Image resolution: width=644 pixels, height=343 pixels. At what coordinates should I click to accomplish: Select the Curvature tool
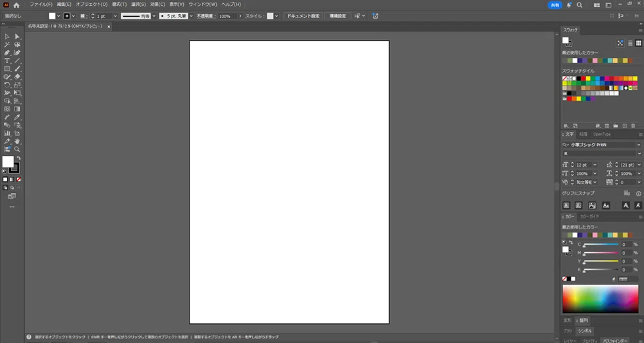tap(17, 53)
